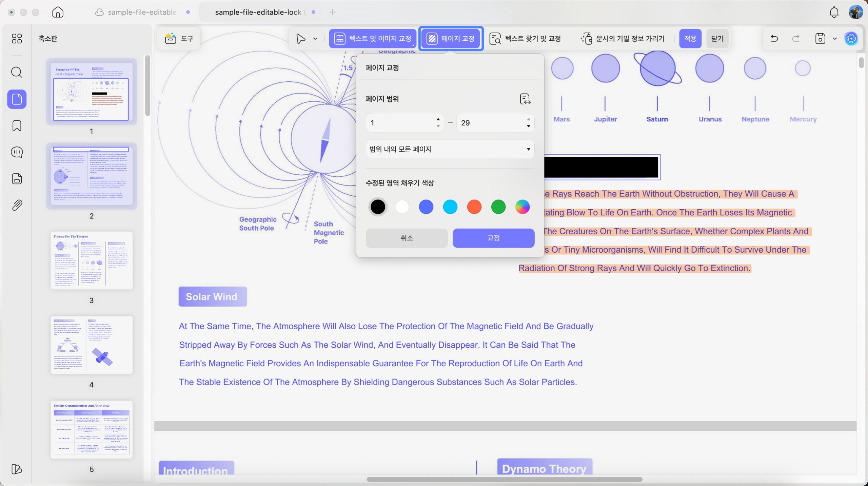868x486 pixels.
Task: Open the notifications bell
Action: point(834,12)
